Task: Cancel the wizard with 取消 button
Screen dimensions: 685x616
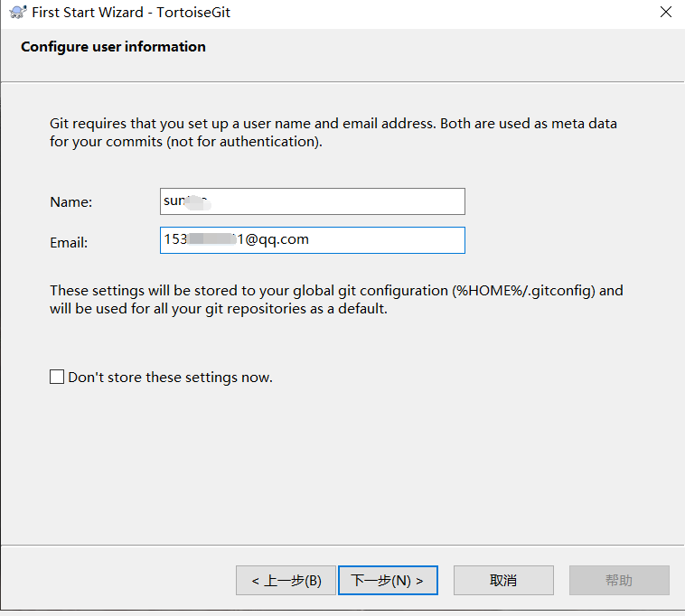Action: tap(503, 580)
